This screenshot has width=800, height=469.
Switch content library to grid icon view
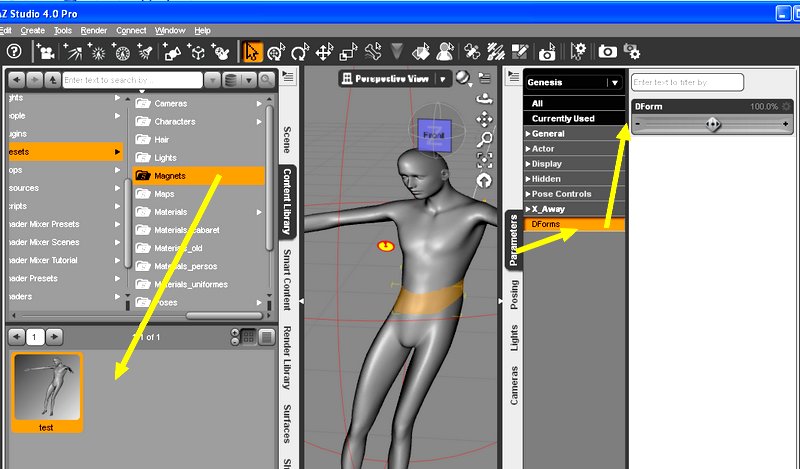[x=248, y=337]
